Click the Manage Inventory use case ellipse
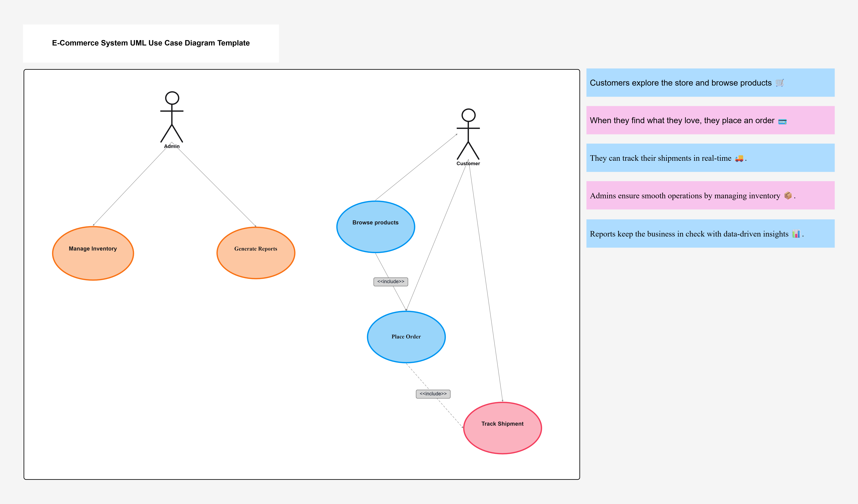The width and height of the screenshot is (858, 504). click(93, 253)
